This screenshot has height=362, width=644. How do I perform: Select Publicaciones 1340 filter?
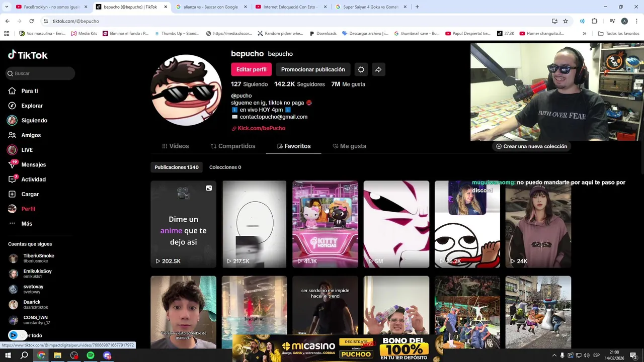click(x=176, y=167)
